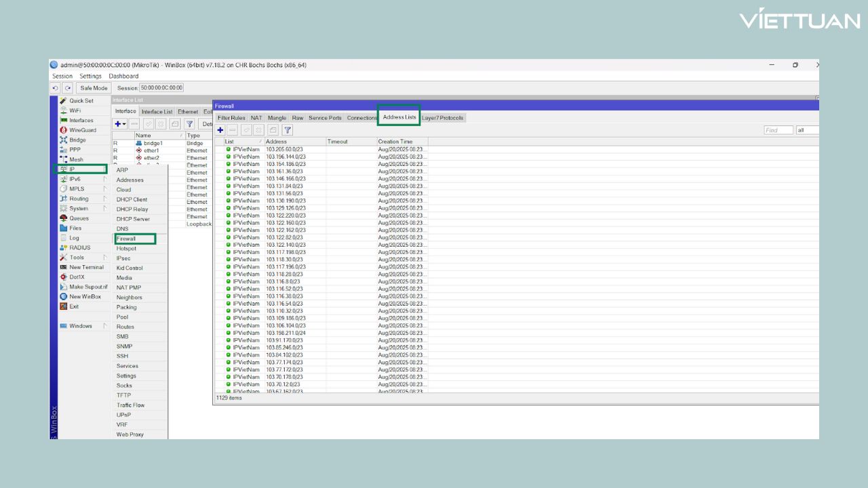Launch New Terminal from the sidebar
868x488 pixels.
[x=86, y=267]
